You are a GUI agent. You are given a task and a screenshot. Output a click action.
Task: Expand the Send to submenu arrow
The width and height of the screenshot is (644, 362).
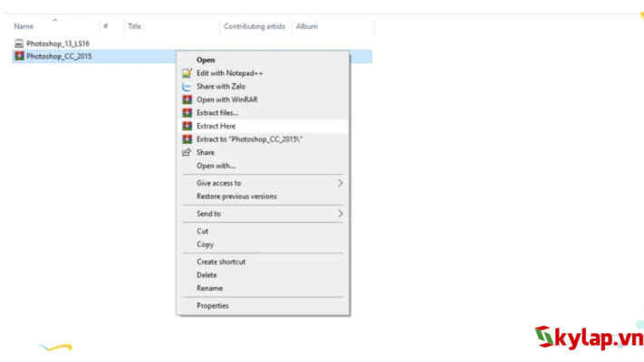340,214
